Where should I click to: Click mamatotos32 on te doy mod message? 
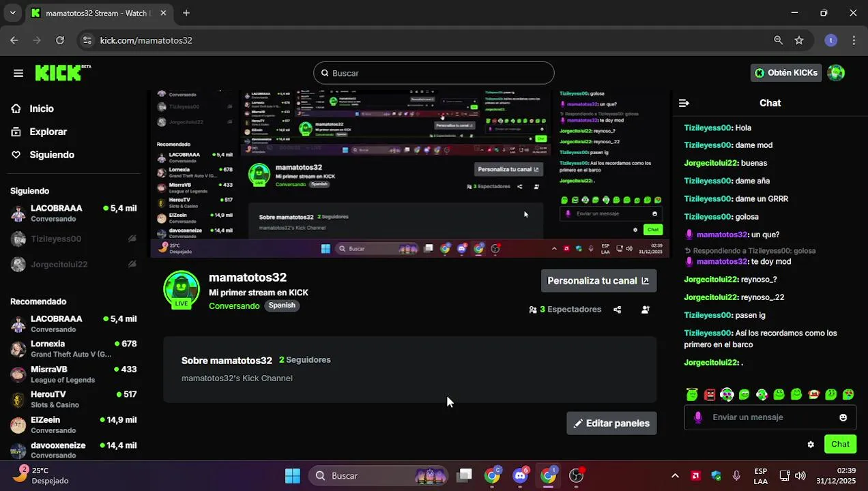[x=721, y=261]
